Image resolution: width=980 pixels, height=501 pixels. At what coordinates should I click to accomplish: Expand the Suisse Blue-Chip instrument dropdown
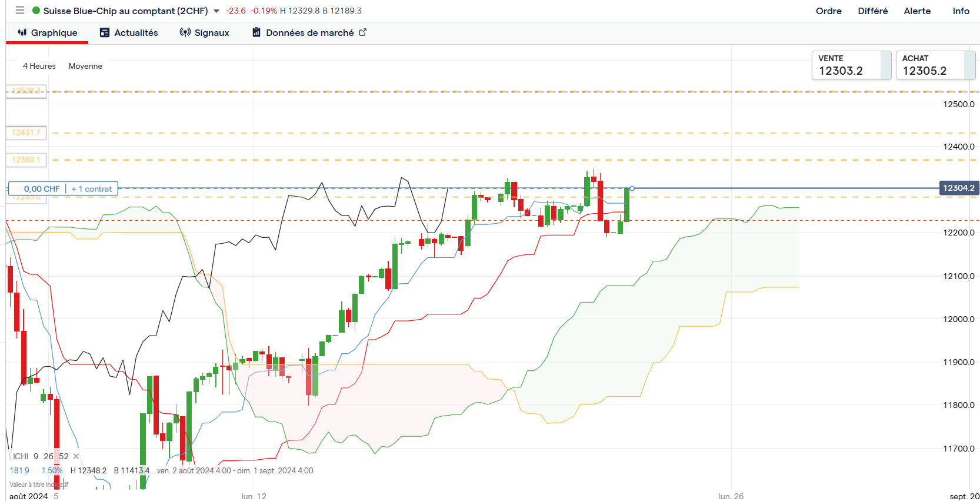216,11
